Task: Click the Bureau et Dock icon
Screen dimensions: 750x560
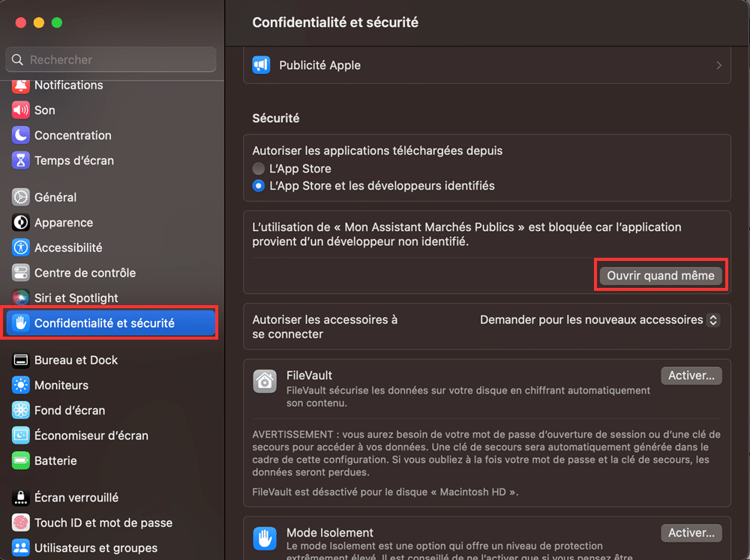Action: [20, 360]
